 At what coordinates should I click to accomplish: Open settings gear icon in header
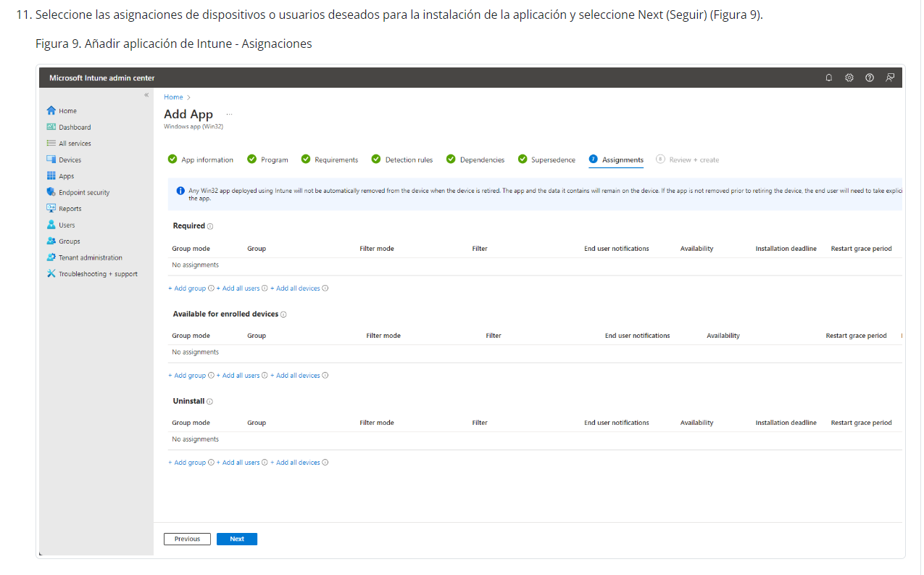point(849,78)
